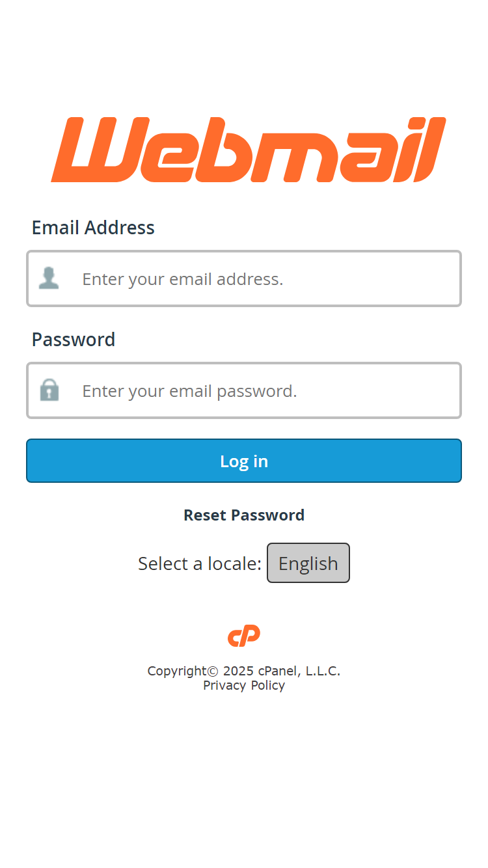Screen dimensions: 488x868
Task: Focus the email address input field
Action: 244,278
